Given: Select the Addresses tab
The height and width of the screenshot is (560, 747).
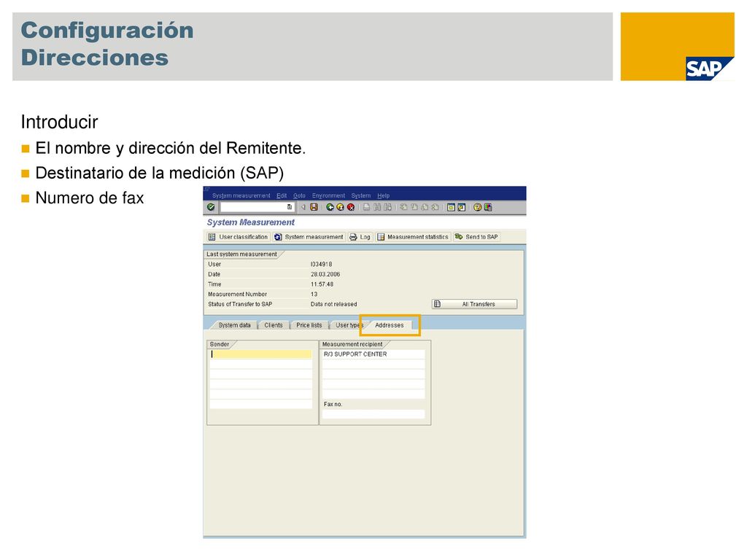Looking at the screenshot, I should click(x=390, y=325).
